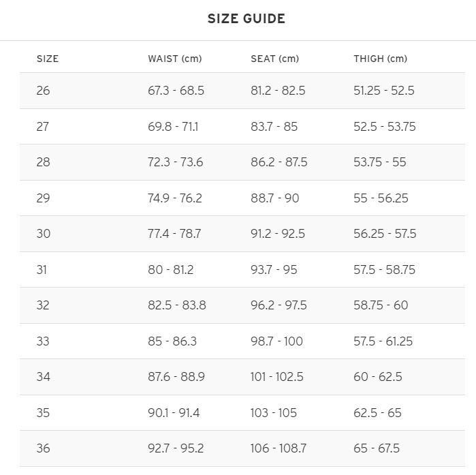This screenshot has height=475, width=476.
Task: Click the SIZE GUIDE heading
Action: pyautogui.click(x=247, y=18)
